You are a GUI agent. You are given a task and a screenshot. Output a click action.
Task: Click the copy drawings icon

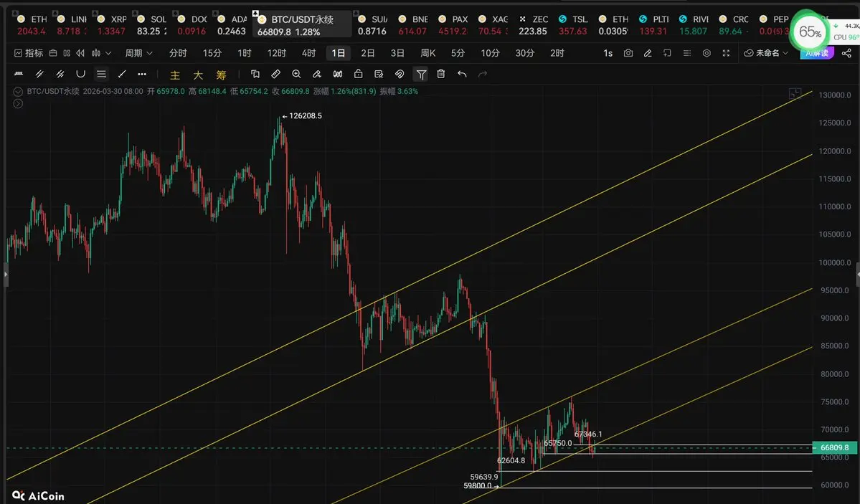coord(255,74)
